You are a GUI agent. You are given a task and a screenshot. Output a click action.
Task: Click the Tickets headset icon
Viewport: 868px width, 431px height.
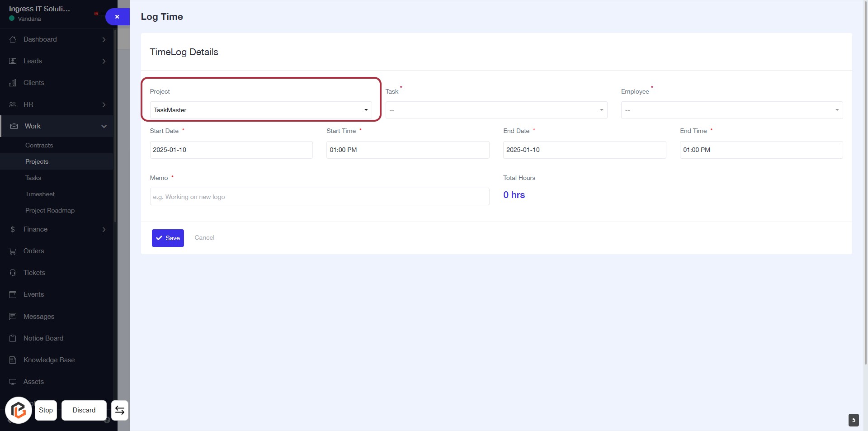coord(13,273)
